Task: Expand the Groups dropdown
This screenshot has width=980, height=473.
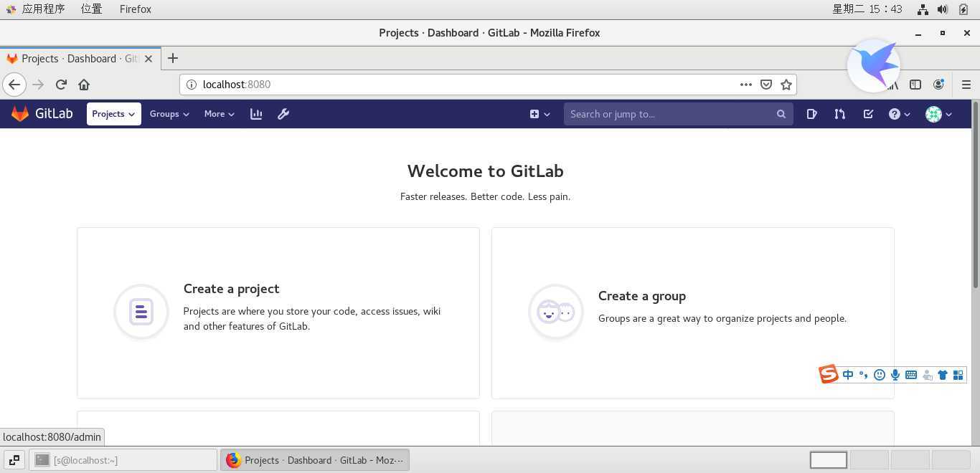Action: 169,114
